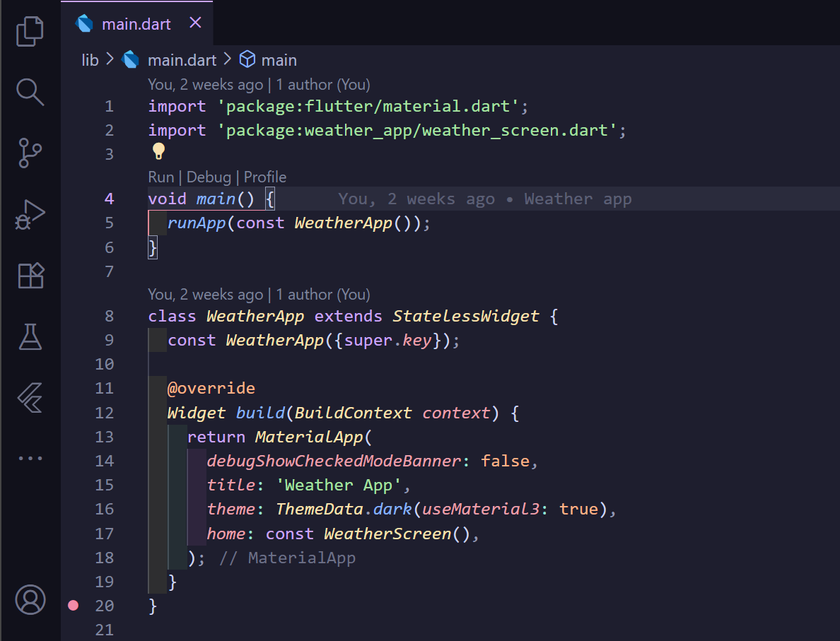
Task: Open the Testing flask view
Action: (30, 337)
